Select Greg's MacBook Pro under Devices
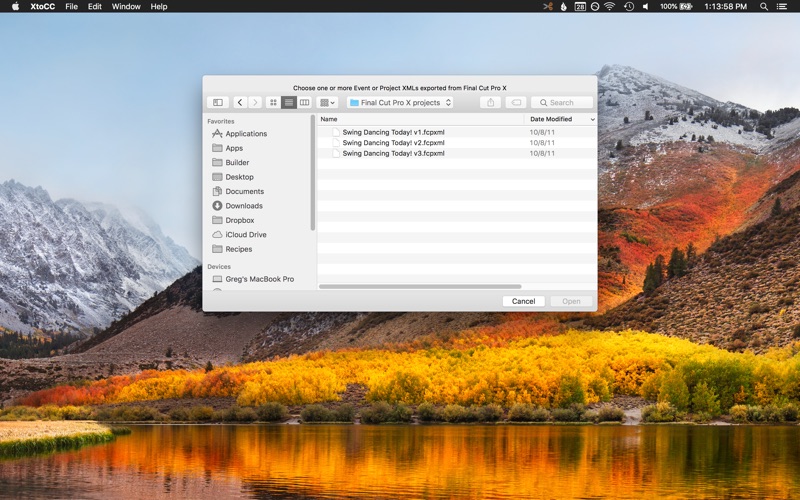 (x=259, y=279)
